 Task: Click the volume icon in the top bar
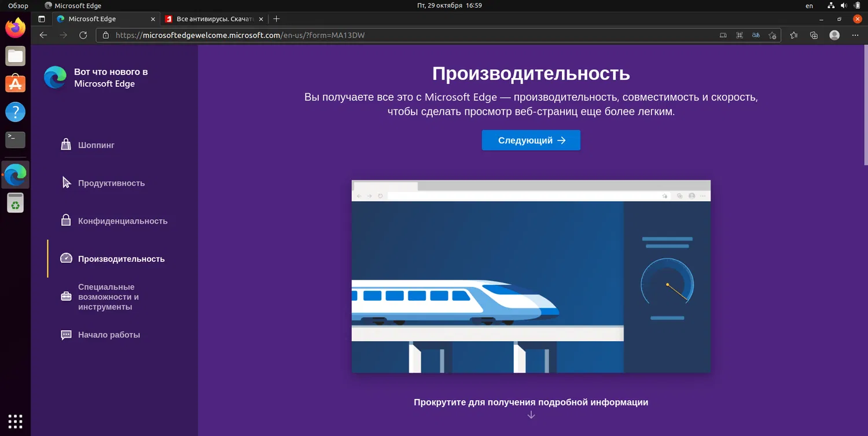(x=844, y=6)
